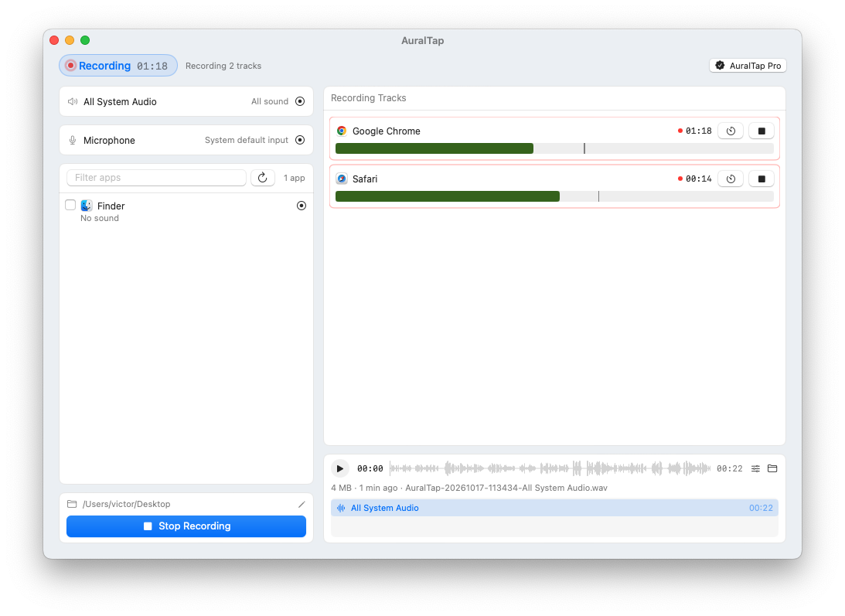Toggle the Microphone record radio
This screenshot has width=845, height=616.
point(300,140)
